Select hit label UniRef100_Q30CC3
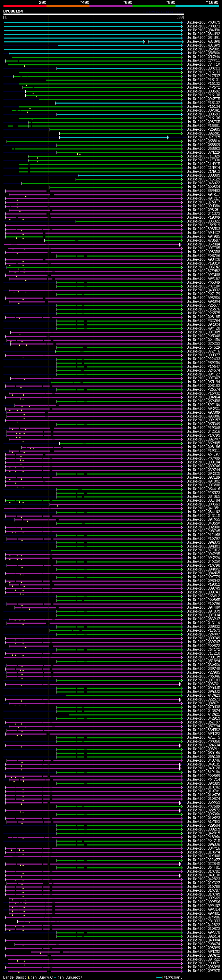Screen dimensions: 222x980 pos(203,68)
